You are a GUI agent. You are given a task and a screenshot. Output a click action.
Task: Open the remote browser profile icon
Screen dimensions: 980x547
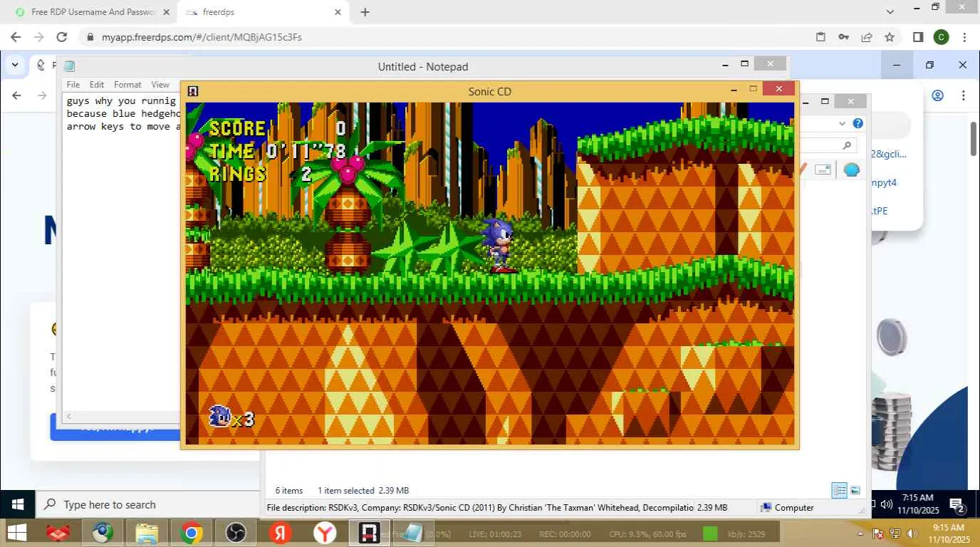pos(937,95)
